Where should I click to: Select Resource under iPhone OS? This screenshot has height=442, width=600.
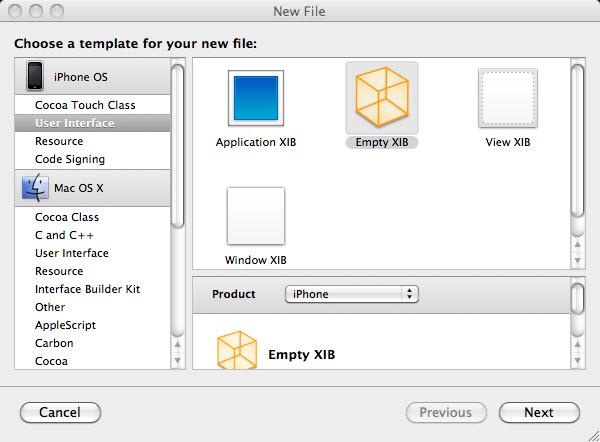click(93, 141)
